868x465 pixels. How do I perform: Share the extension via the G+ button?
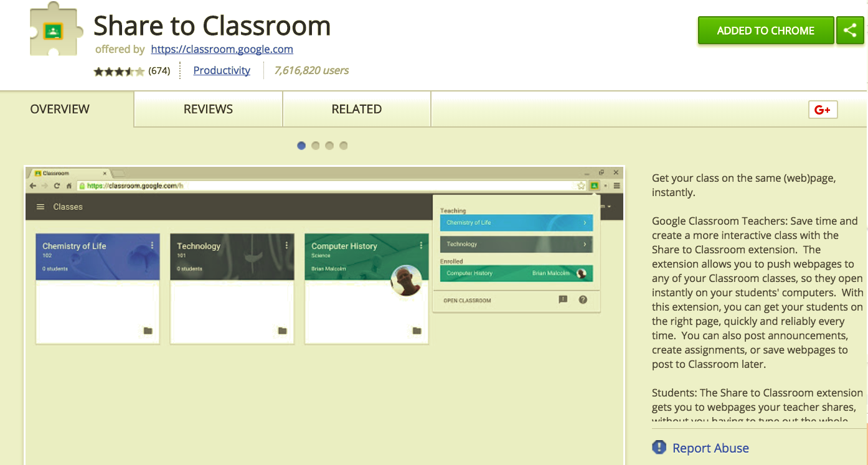tap(823, 110)
